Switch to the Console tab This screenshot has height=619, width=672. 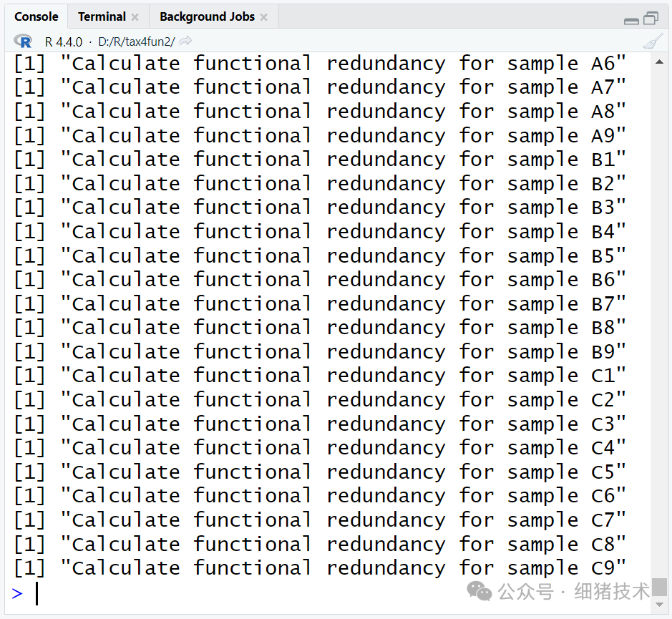(36, 16)
